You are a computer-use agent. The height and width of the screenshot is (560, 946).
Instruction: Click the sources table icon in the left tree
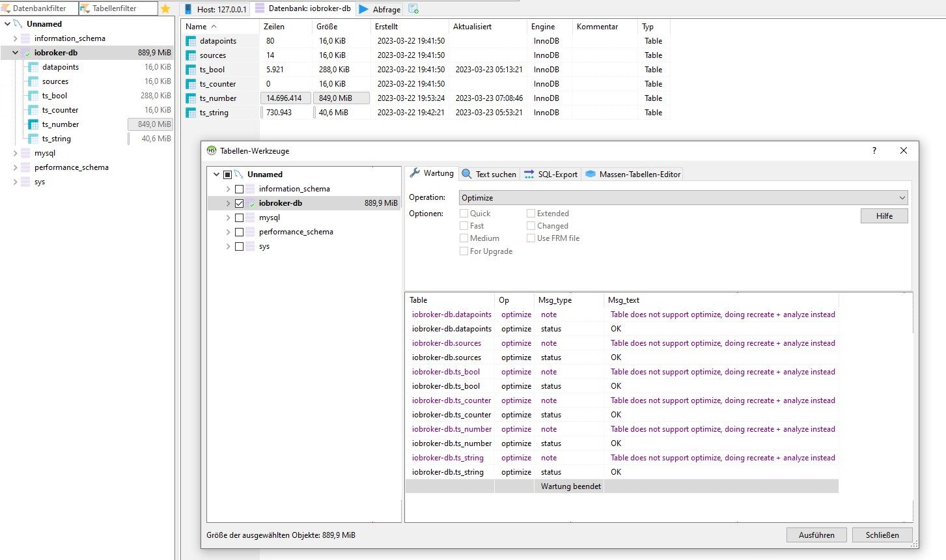coord(33,81)
